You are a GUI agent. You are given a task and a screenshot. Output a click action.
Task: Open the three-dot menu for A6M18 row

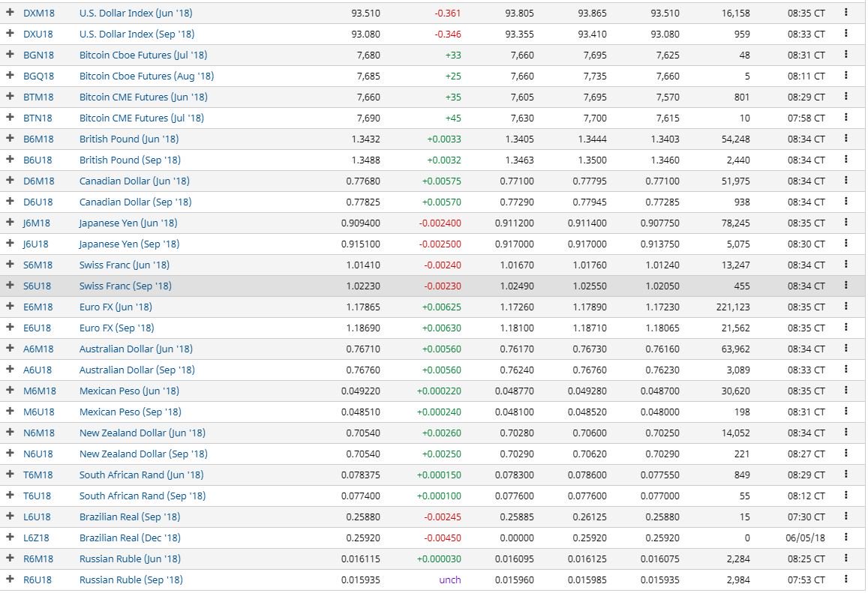[845, 349]
